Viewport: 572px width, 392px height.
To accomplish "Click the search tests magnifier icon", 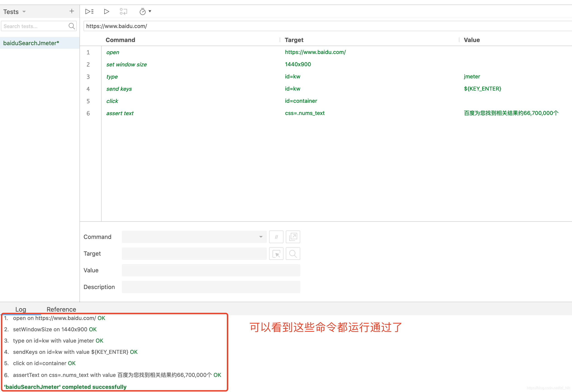I will point(72,26).
